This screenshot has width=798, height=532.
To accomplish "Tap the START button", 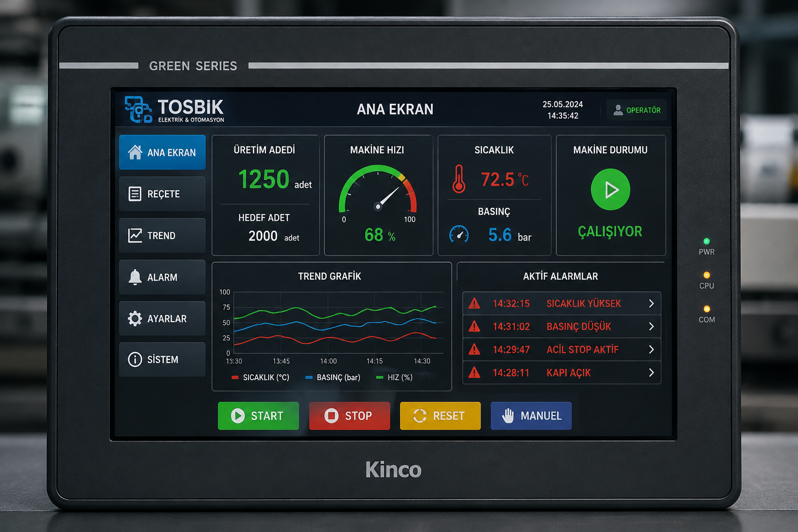I will tap(258, 416).
